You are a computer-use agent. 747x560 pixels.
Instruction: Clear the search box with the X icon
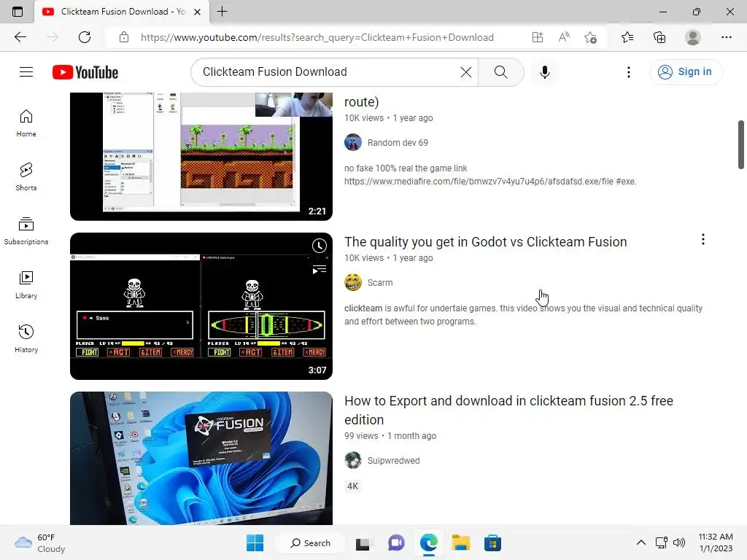[x=466, y=72]
